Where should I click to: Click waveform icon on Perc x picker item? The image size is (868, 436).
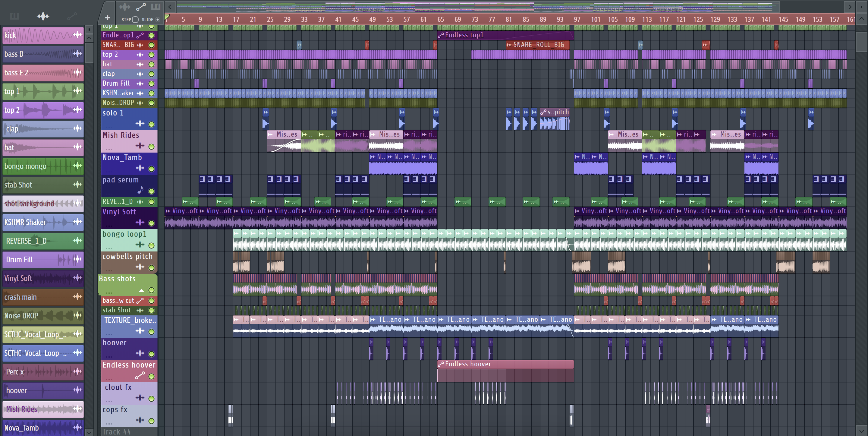(x=77, y=371)
